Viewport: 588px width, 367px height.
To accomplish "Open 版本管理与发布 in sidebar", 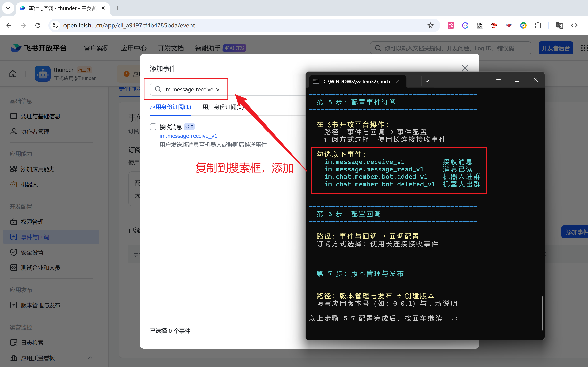I will (40, 305).
